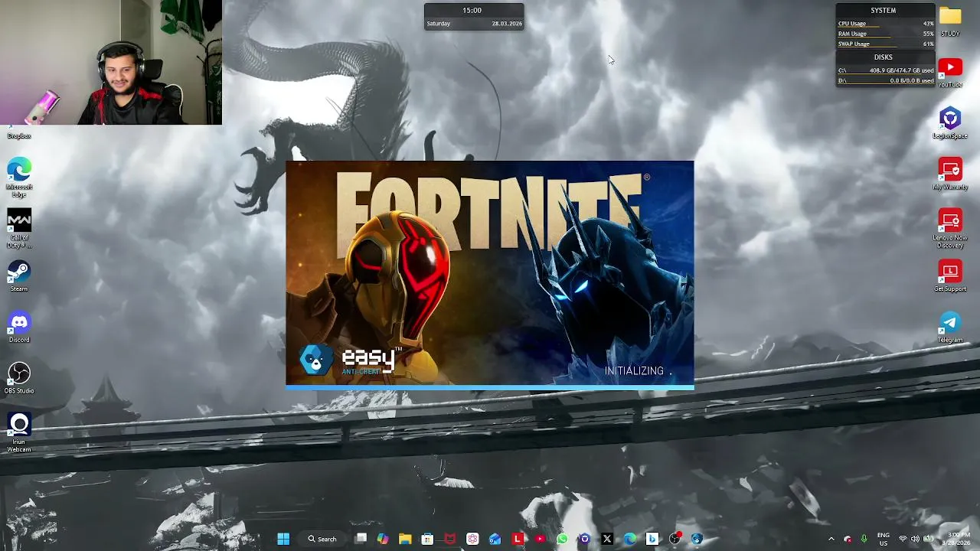Open YouTube from the taskbar
The height and width of the screenshot is (551, 980).
540,539
